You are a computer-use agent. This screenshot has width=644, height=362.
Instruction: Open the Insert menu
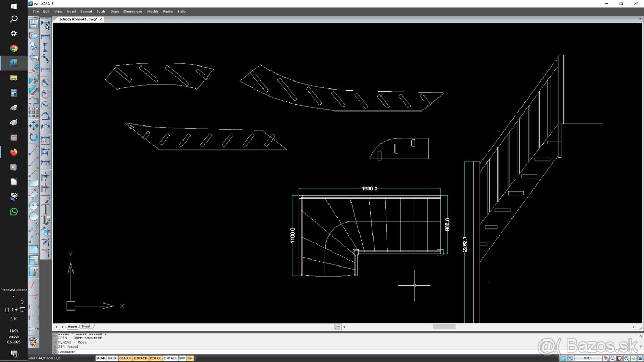click(71, 11)
